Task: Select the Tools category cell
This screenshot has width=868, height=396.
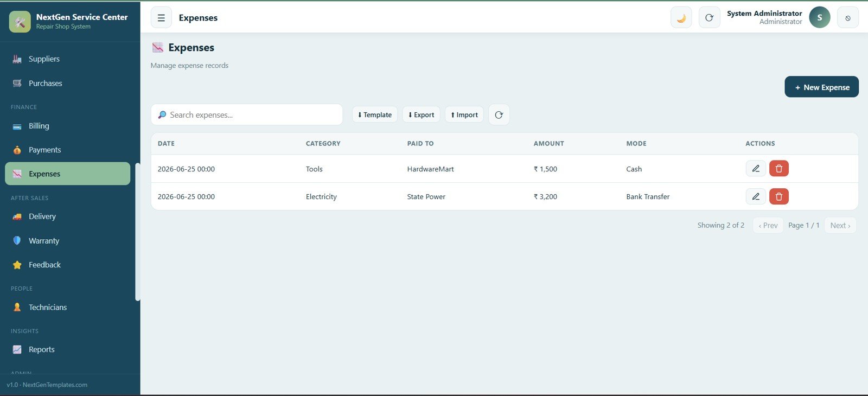Action: tap(314, 169)
